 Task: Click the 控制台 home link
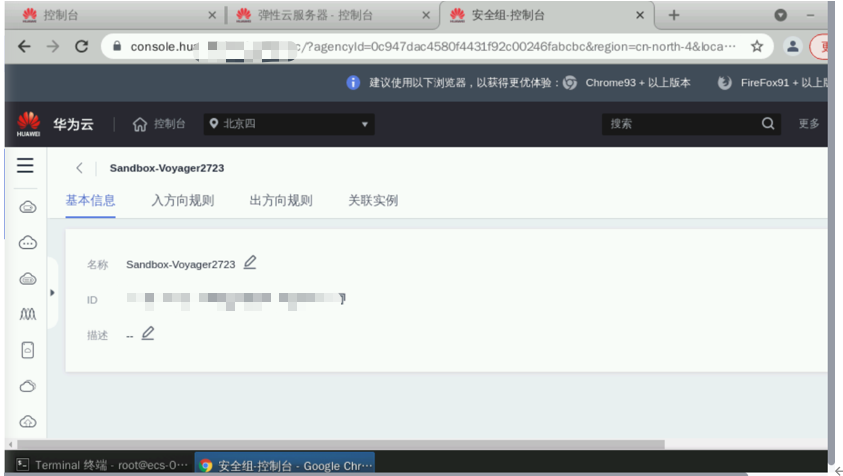pyautogui.click(x=159, y=124)
